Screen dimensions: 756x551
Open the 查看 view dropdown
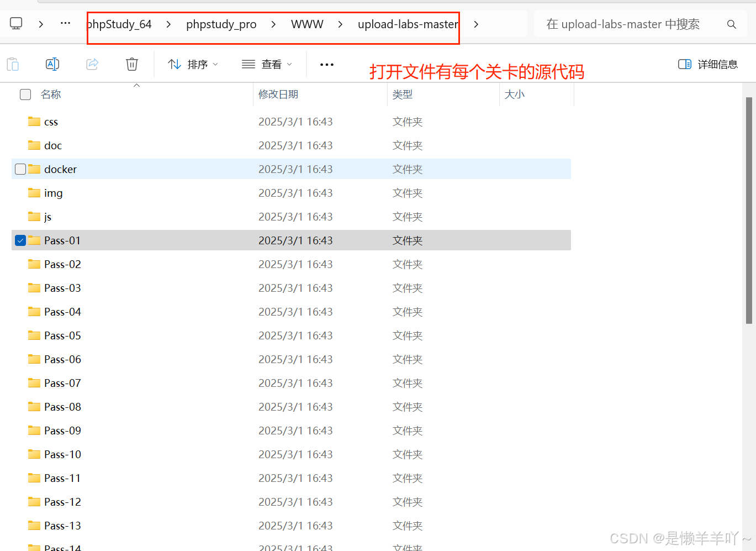click(x=267, y=64)
